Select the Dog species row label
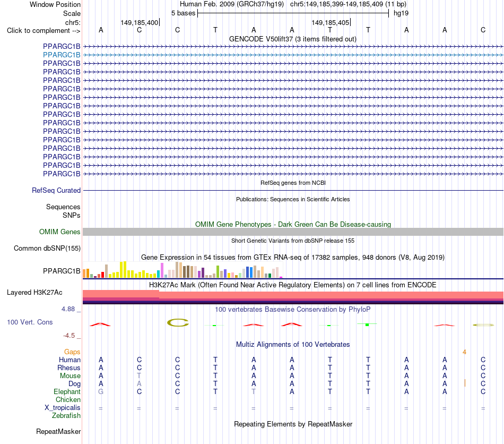Image resolution: width=504 pixels, height=444 pixels. [75, 384]
